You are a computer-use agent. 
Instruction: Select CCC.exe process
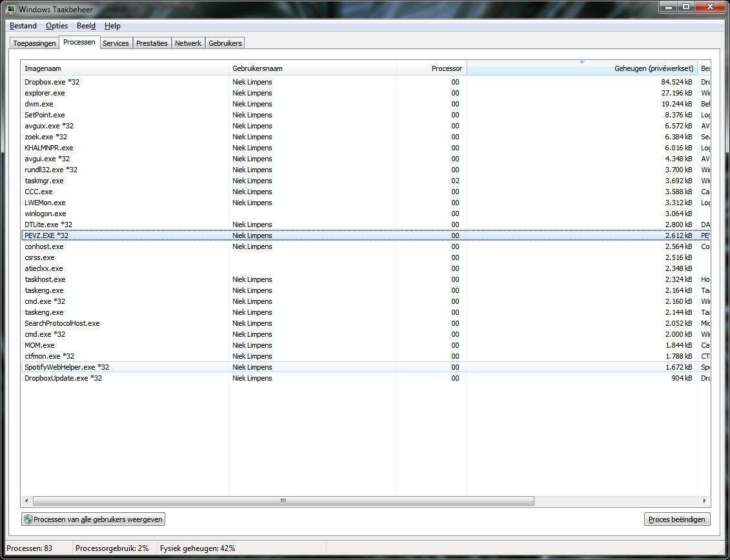(x=366, y=192)
